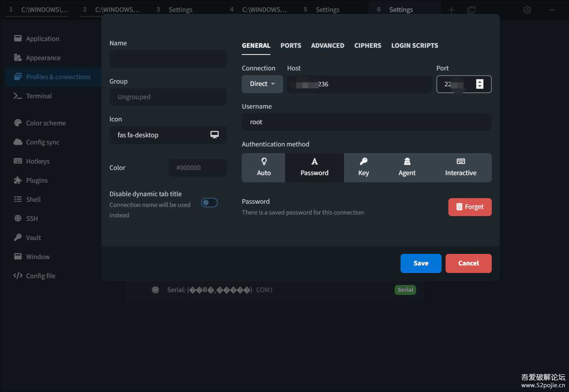Open the Vault settings
The width and height of the screenshot is (569, 392).
click(x=33, y=237)
